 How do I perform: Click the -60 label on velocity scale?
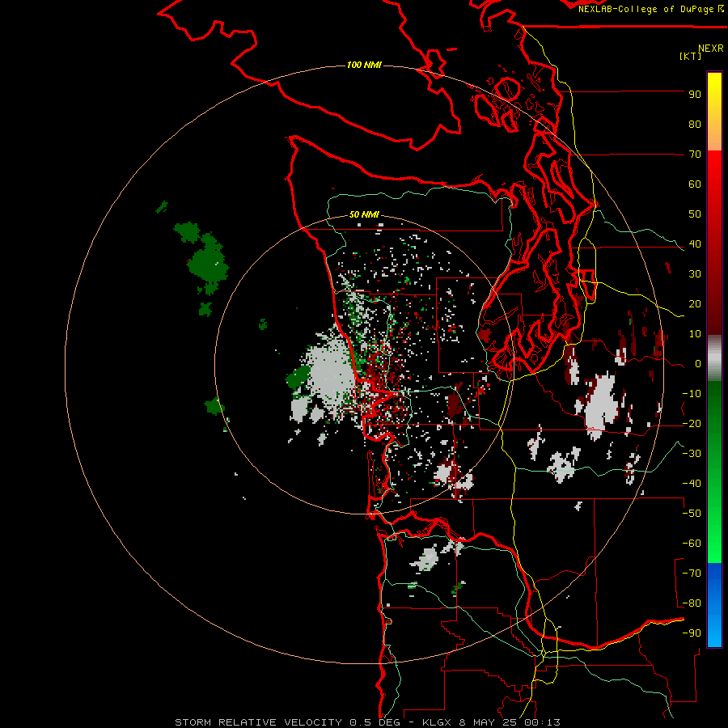(692, 544)
